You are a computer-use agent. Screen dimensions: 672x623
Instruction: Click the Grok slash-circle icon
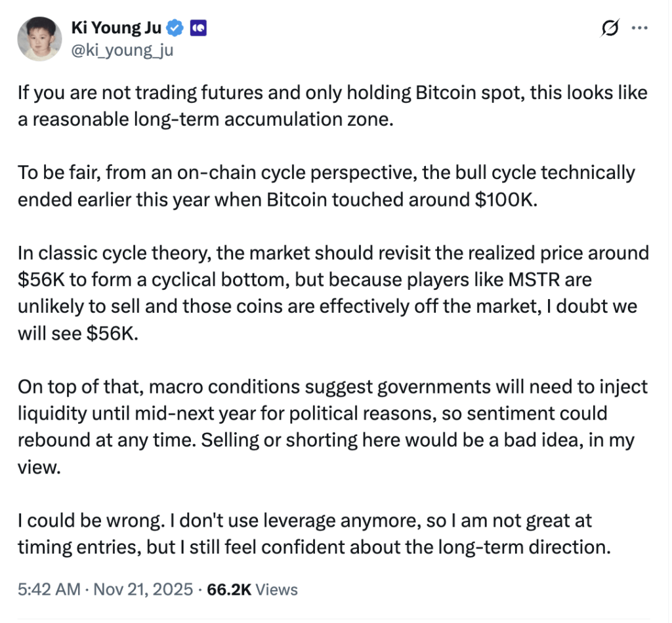click(x=610, y=28)
